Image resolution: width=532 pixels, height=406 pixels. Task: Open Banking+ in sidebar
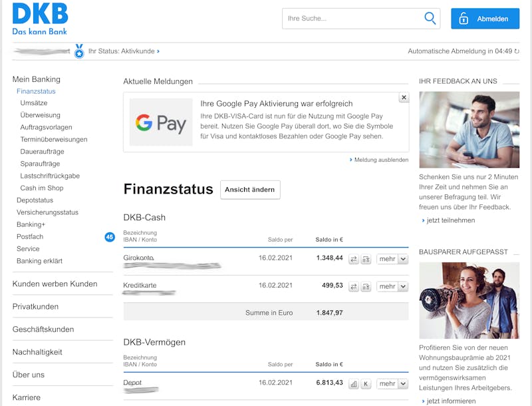coord(31,225)
